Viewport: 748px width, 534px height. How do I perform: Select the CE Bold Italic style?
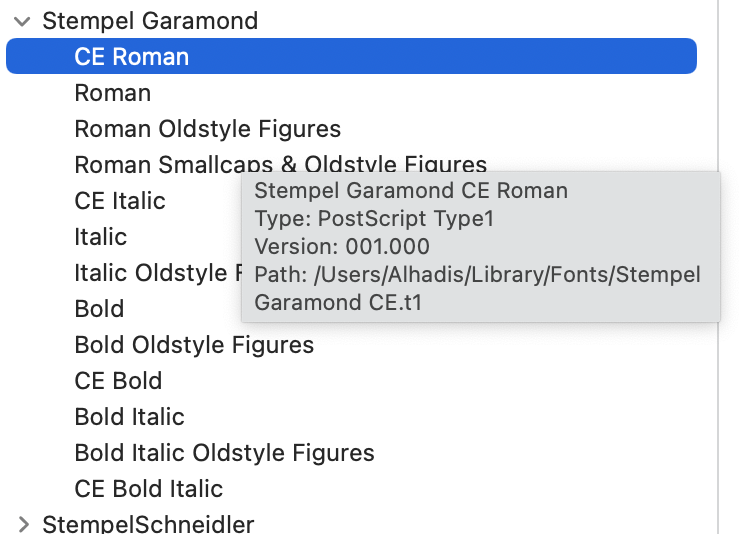click(x=148, y=489)
